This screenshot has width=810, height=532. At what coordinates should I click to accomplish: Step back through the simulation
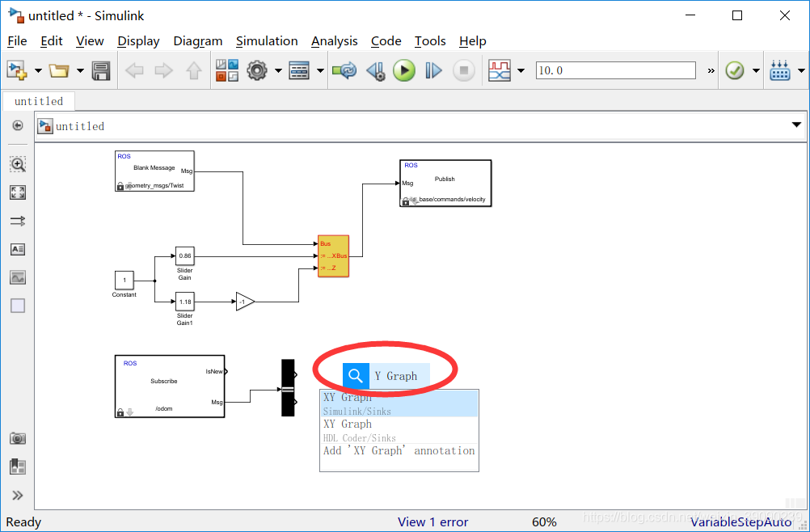coord(375,70)
